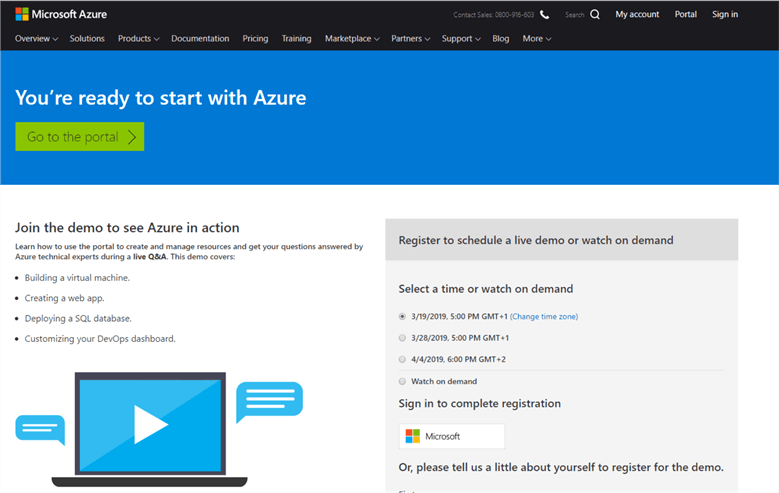Select the 3/19/2019 5:00 PM option
This screenshot has width=779, height=493.
402,317
